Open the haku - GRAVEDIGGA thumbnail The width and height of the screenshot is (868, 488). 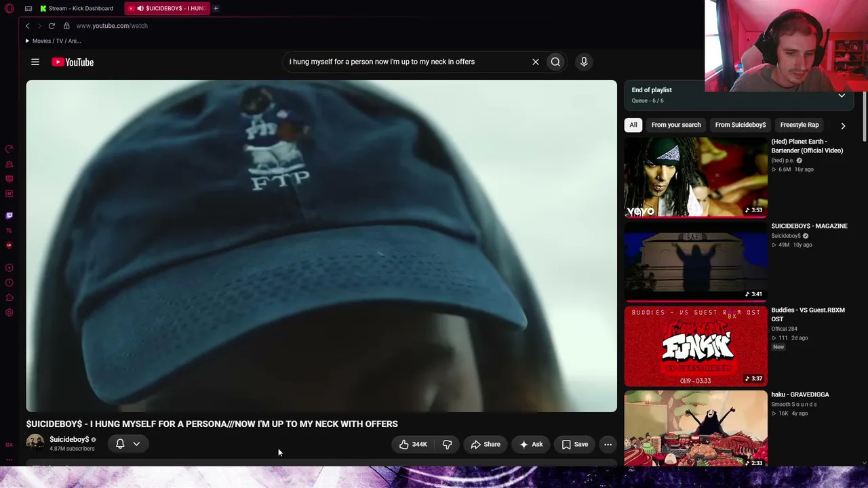696,428
